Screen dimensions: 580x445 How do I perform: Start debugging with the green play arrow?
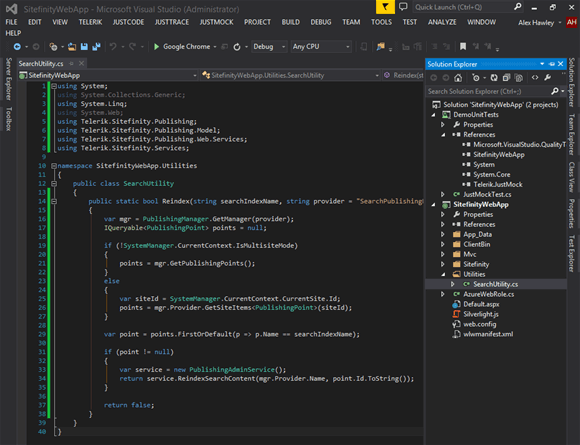coord(156,47)
